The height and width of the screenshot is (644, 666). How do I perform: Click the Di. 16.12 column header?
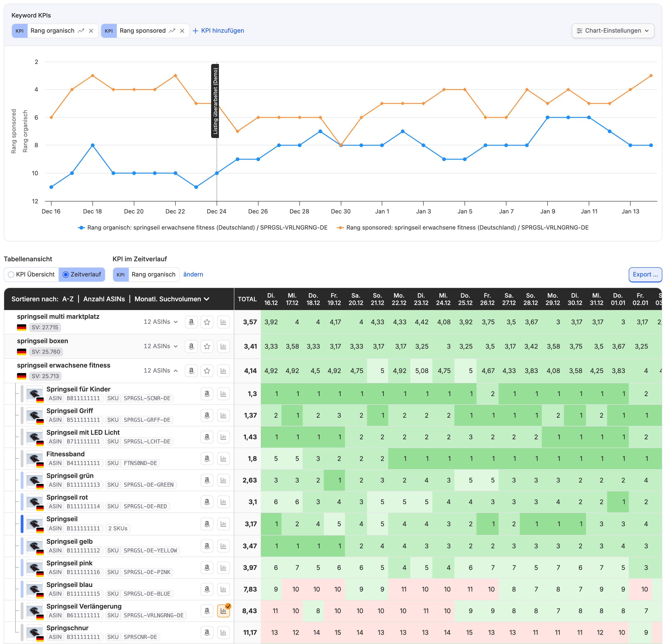click(271, 299)
